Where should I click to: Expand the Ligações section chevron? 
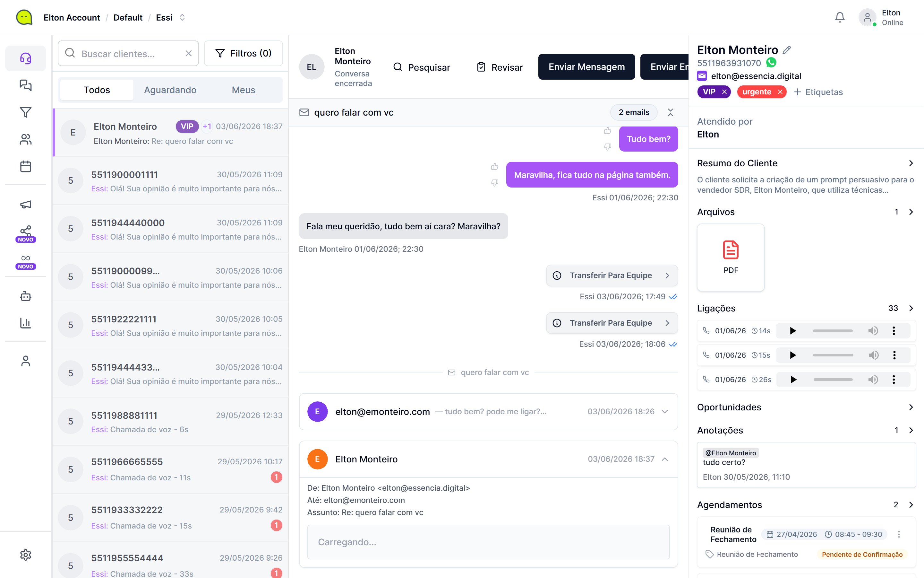coord(911,308)
